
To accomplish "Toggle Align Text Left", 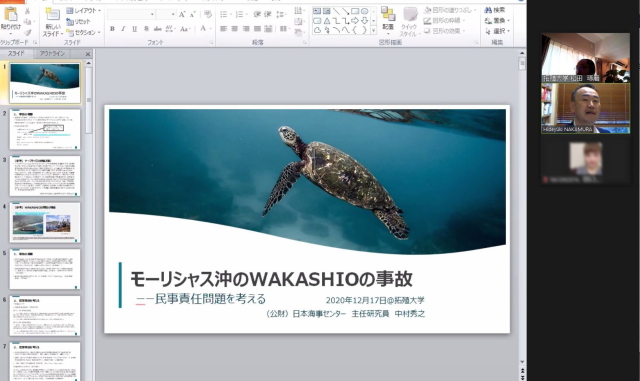I will 223,29.
